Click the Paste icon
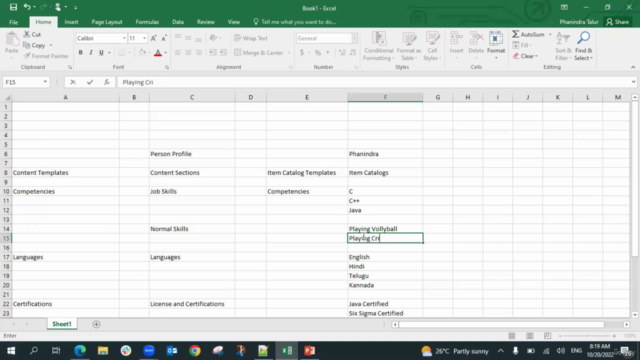 click(x=12, y=40)
